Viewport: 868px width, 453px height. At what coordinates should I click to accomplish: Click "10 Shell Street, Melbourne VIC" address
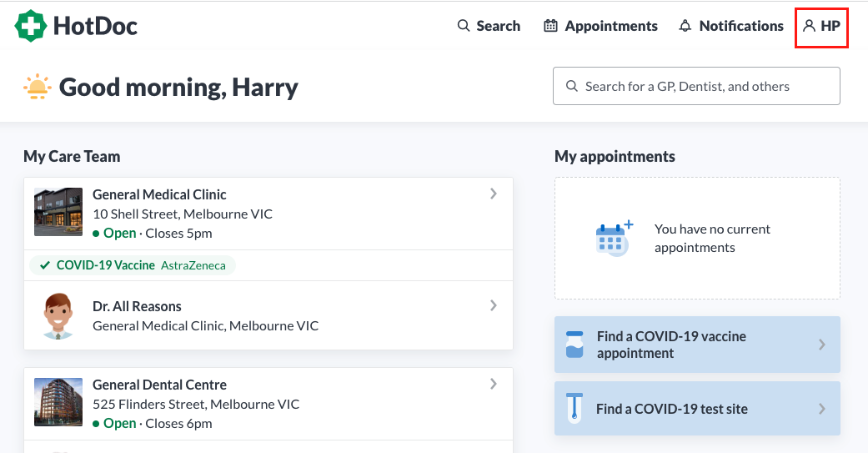click(x=183, y=214)
